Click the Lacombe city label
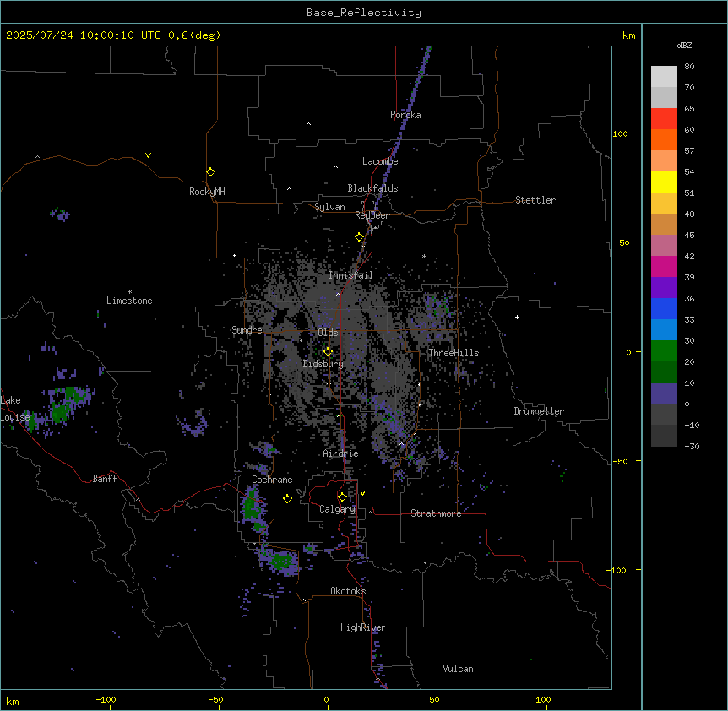The height and width of the screenshot is (711, 728). pos(380,161)
